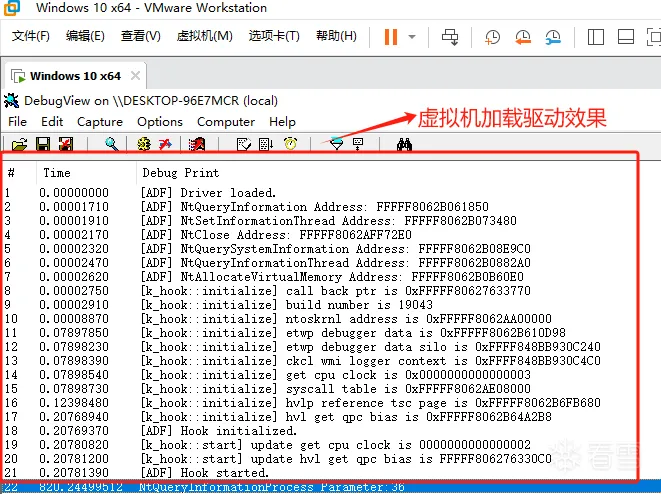Open the DebugView Options menu
The height and width of the screenshot is (494, 661).
click(x=160, y=122)
